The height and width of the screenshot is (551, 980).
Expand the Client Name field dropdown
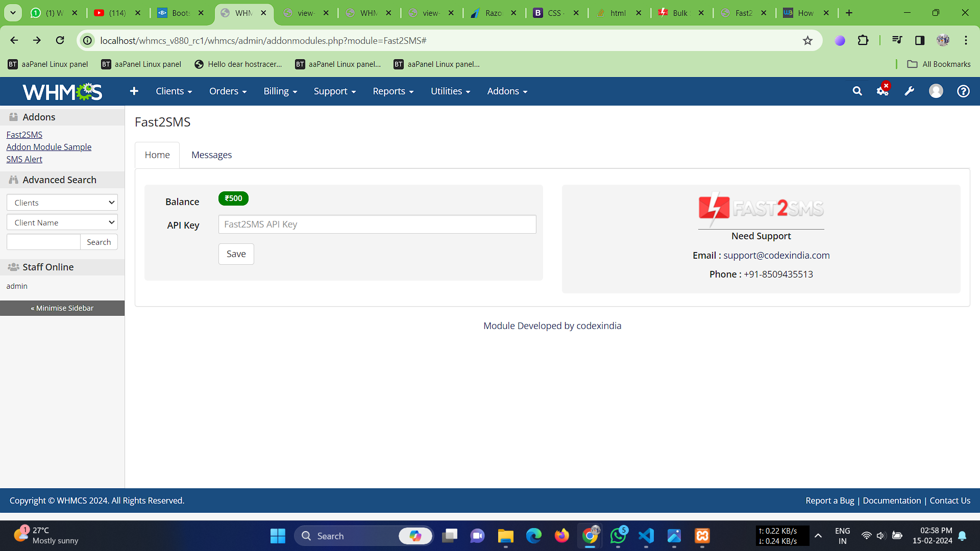(62, 222)
